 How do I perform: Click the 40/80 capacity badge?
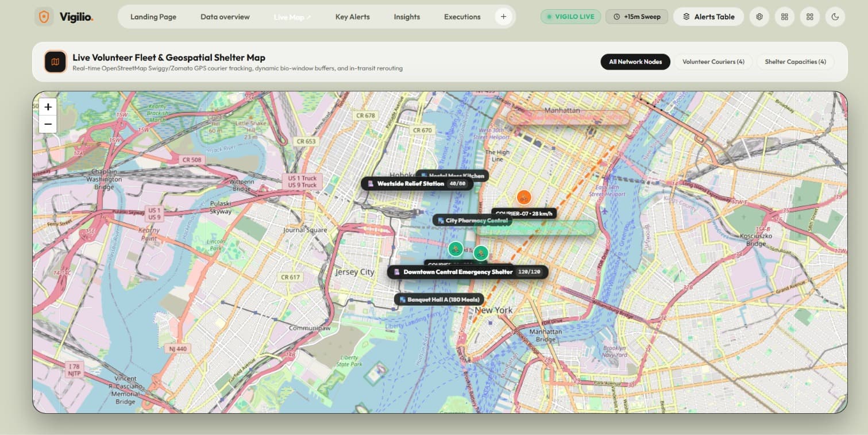(x=458, y=184)
